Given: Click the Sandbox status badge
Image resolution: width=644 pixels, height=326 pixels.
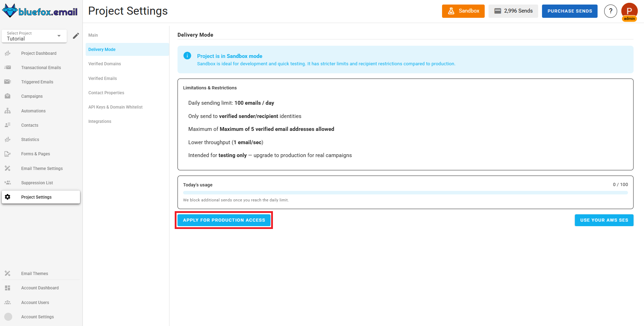Looking at the screenshot, I should 463,11.
